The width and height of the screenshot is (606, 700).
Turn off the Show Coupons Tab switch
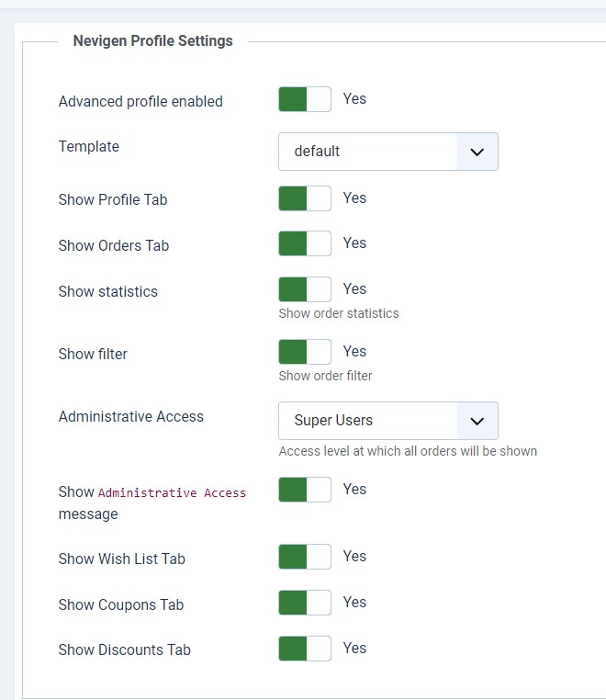[x=305, y=603]
